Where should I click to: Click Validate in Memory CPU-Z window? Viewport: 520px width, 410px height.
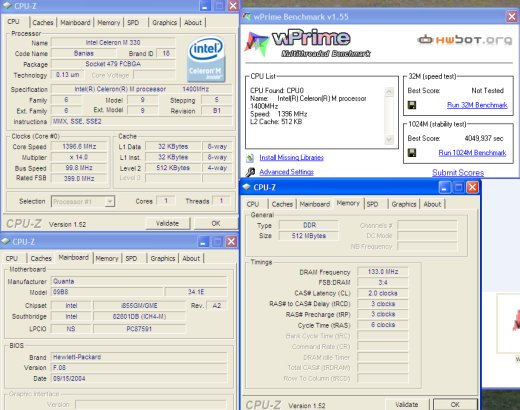[x=407, y=404]
